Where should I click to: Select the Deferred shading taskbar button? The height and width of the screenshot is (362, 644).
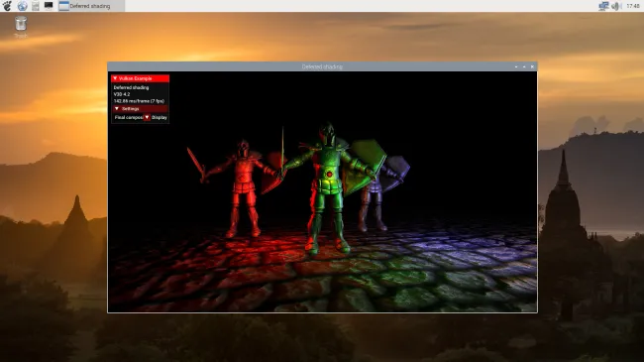[91, 6]
